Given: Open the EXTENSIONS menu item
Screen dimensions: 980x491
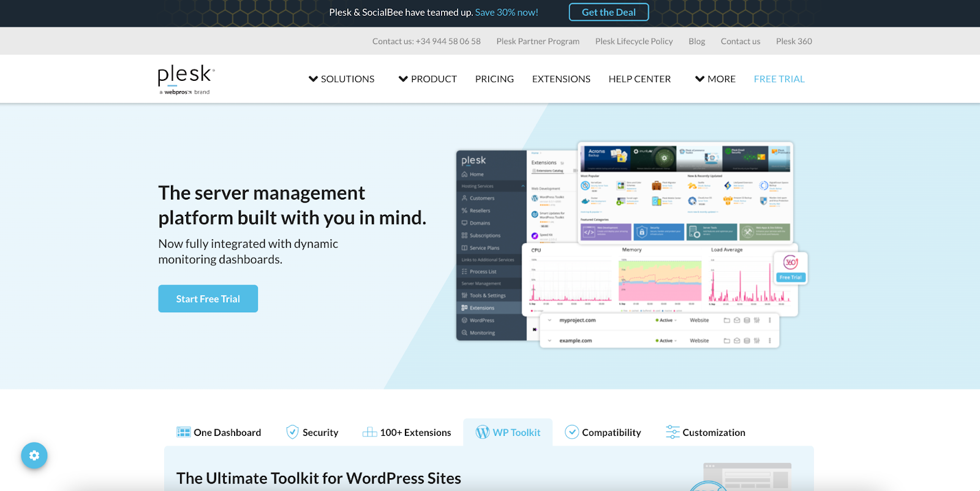Looking at the screenshot, I should click(561, 79).
